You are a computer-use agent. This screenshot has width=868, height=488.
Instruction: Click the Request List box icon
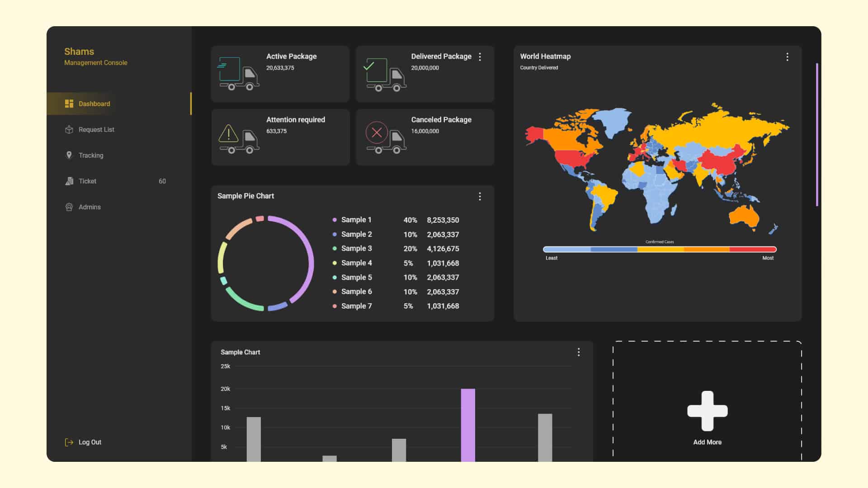point(69,130)
